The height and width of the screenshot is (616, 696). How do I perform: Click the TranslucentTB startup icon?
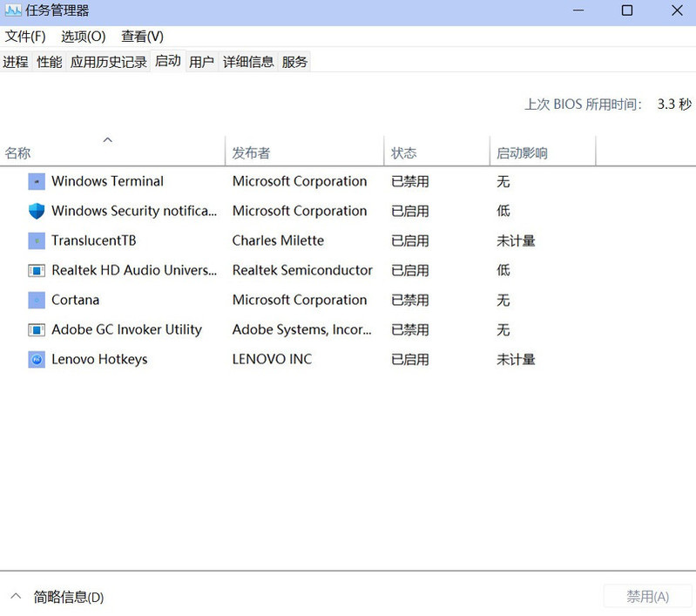tap(36, 240)
